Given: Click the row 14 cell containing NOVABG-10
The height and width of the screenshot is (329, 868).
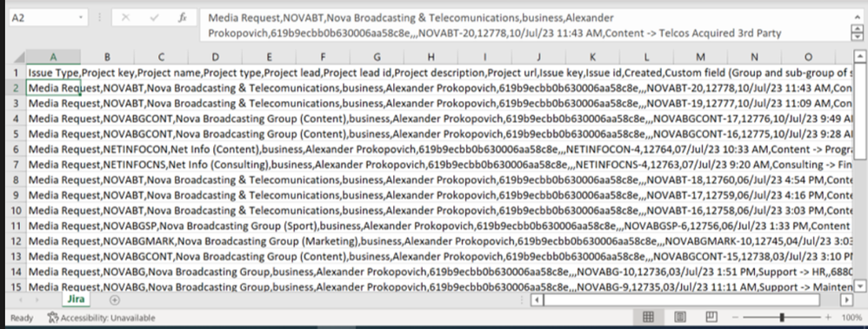Looking at the screenshot, I should coord(439,272).
